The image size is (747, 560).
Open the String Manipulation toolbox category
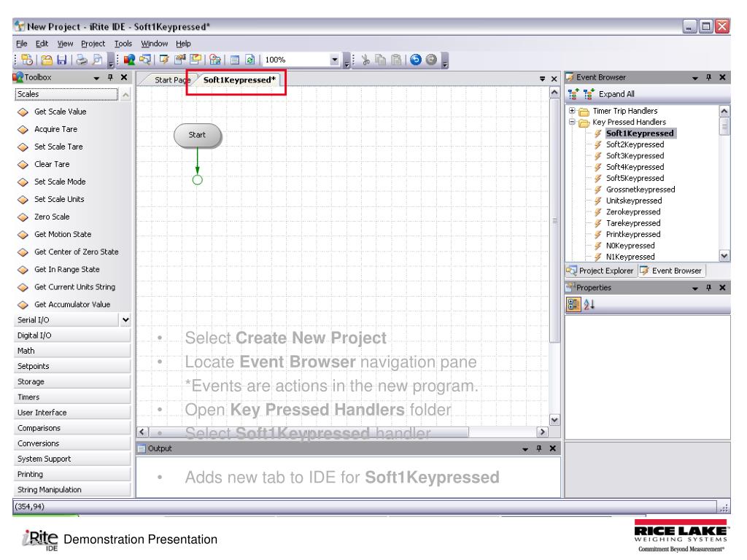(72, 489)
